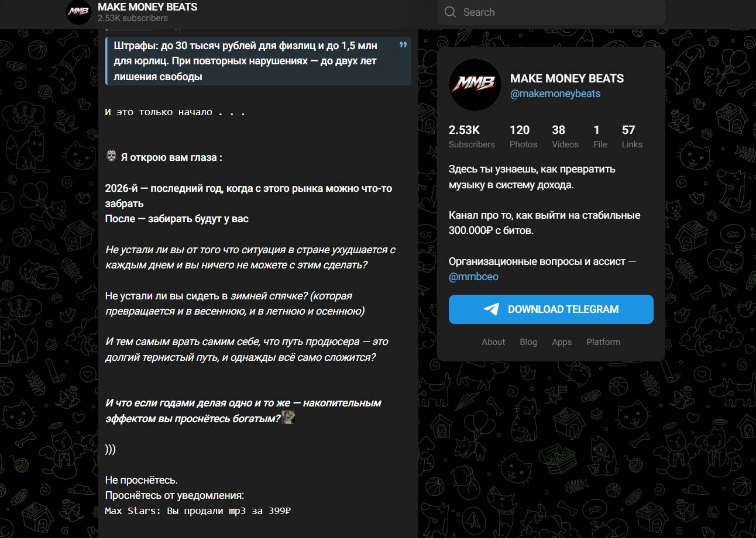Open the Apps footer link
The height and width of the screenshot is (538, 756).
[562, 342]
